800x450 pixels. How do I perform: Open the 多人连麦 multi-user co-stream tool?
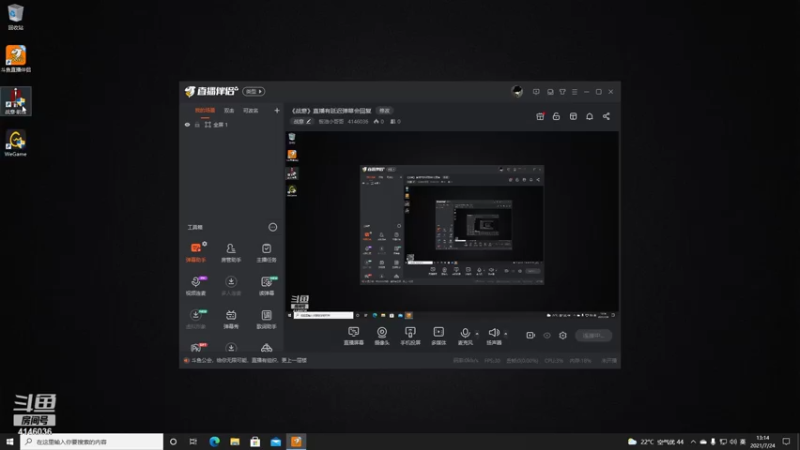231,286
